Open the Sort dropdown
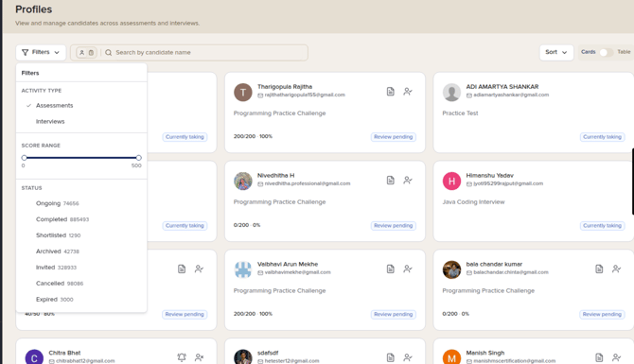The width and height of the screenshot is (634, 364). 556,53
